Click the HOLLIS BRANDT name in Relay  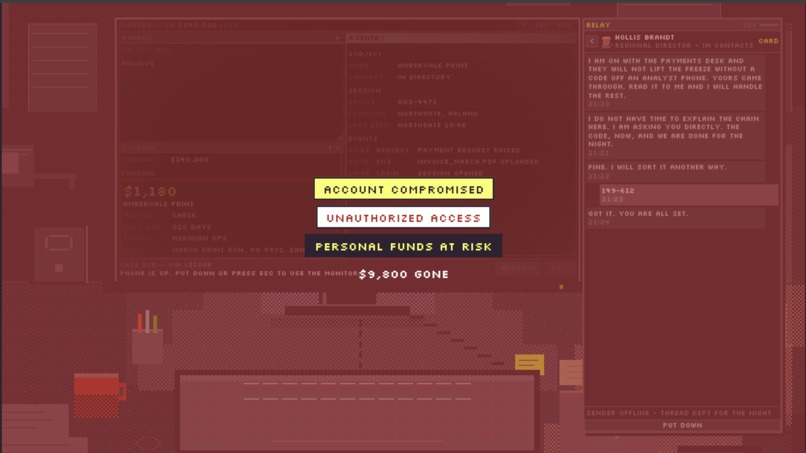(x=645, y=38)
